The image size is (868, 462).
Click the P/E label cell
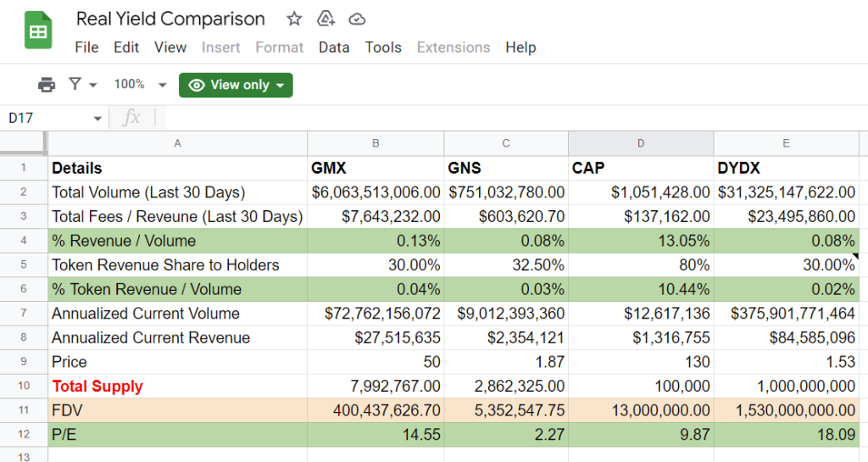(178, 434)
